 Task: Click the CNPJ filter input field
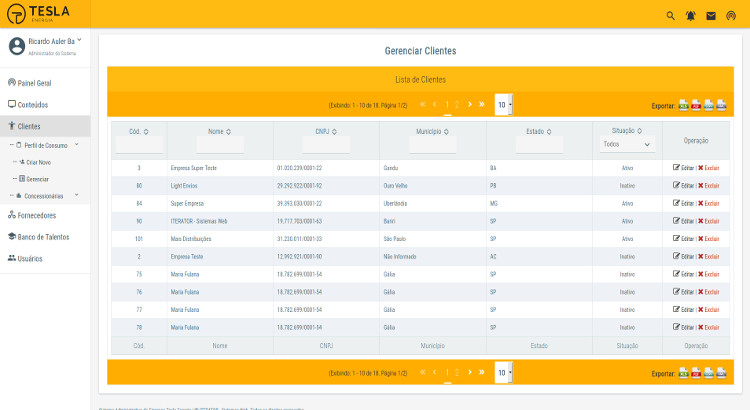326,144
